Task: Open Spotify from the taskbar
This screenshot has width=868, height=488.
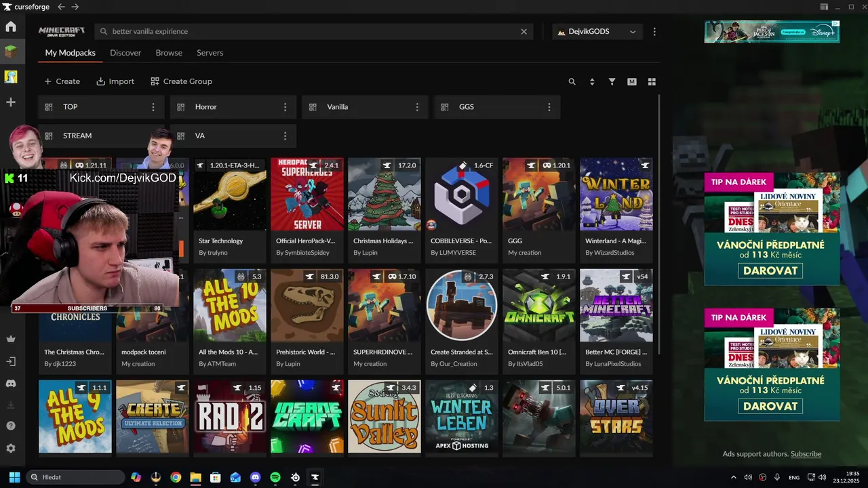Action: (x=275, y=477)
